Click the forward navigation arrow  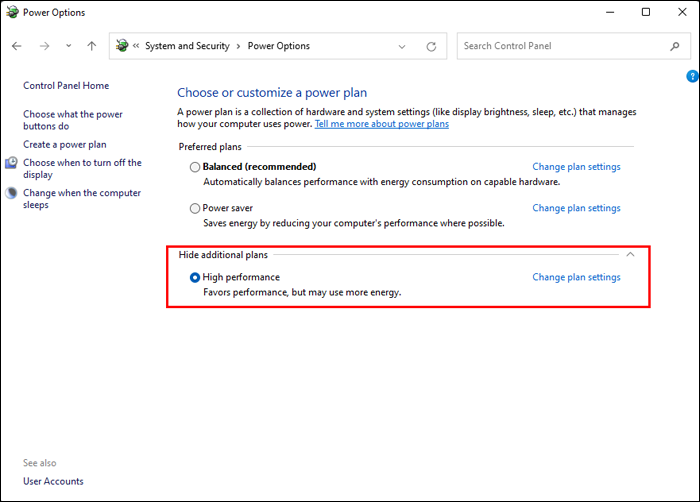44,46
